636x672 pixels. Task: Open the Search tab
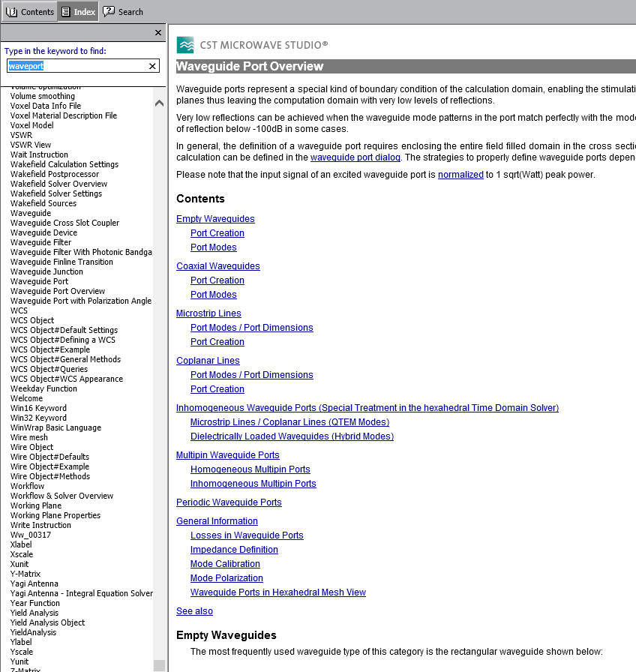[x=124, y=12]
